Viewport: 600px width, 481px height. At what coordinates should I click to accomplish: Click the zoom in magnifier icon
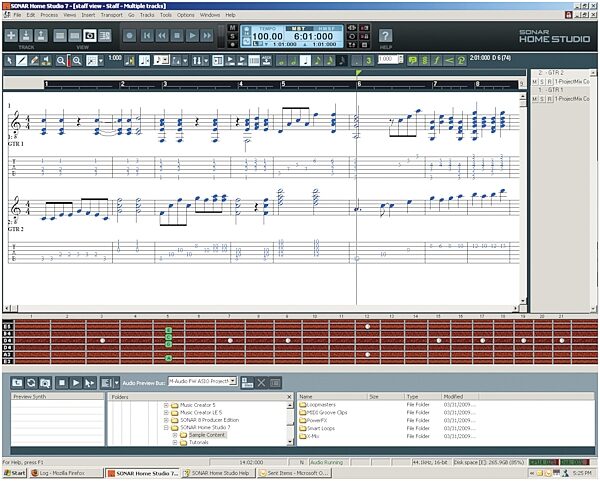77,60
